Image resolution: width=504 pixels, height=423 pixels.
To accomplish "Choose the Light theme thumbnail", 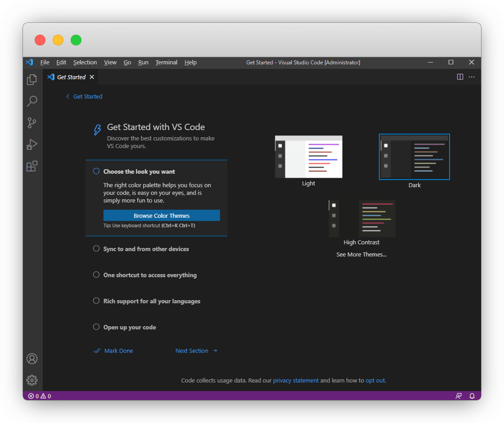I will pos(309,157).
